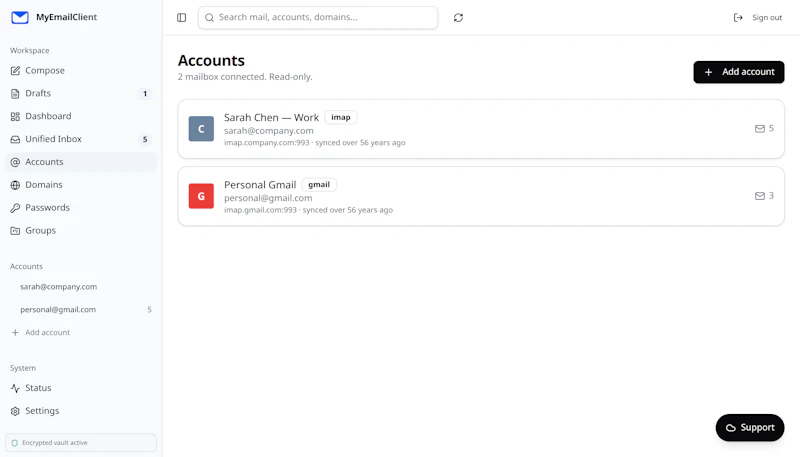Viewport: 800px width, 457px height.
Task: Open the Groups section
Action: 81,231
